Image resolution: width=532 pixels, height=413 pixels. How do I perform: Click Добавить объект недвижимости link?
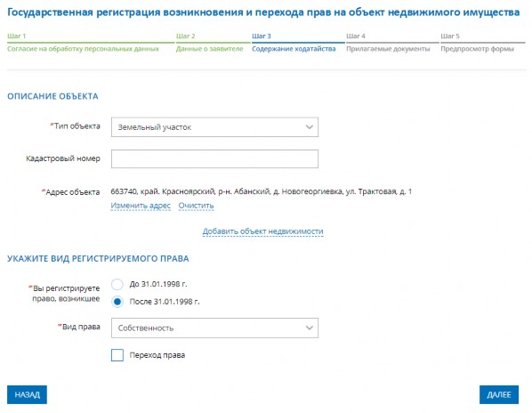coord(263,231)
